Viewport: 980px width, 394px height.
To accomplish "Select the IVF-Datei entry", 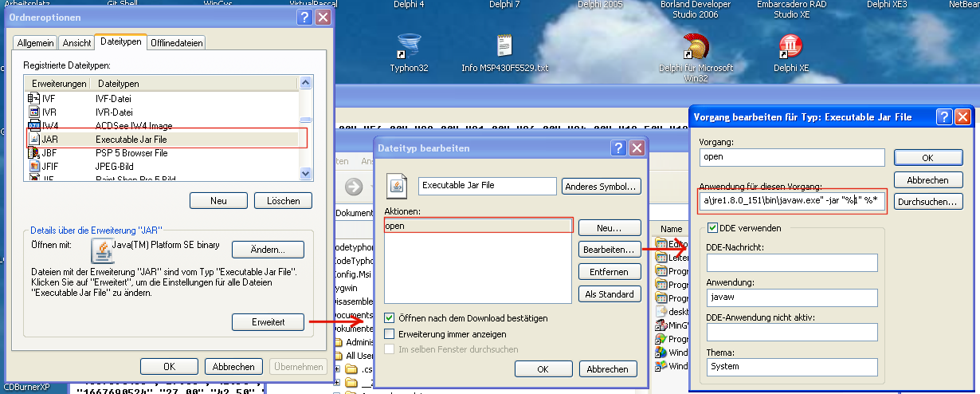I will 113,98.
